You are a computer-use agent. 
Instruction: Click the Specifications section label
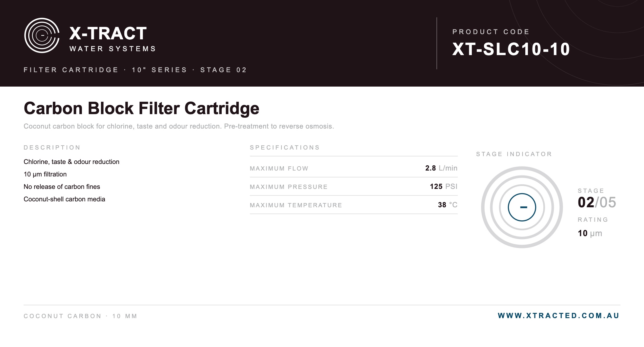(285, 148)
